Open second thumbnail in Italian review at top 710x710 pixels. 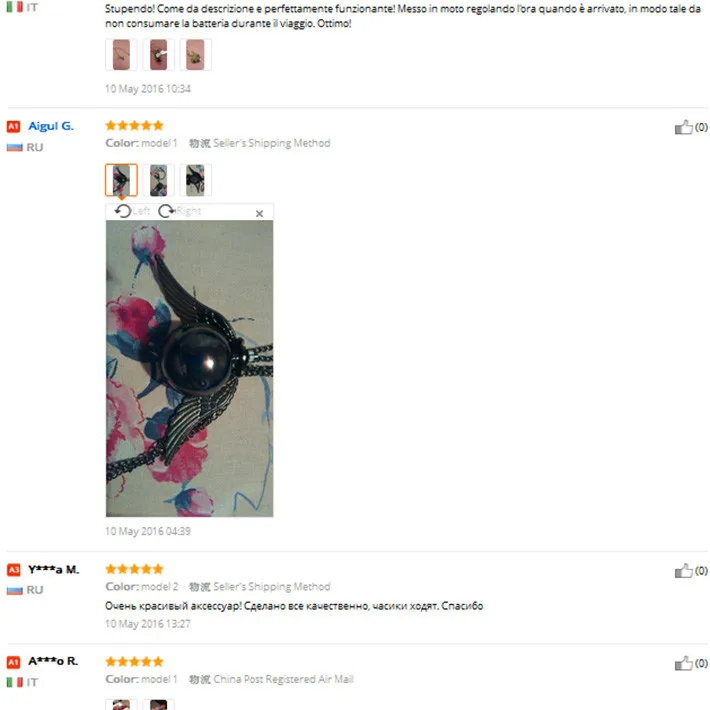click(x=158, y=55)
